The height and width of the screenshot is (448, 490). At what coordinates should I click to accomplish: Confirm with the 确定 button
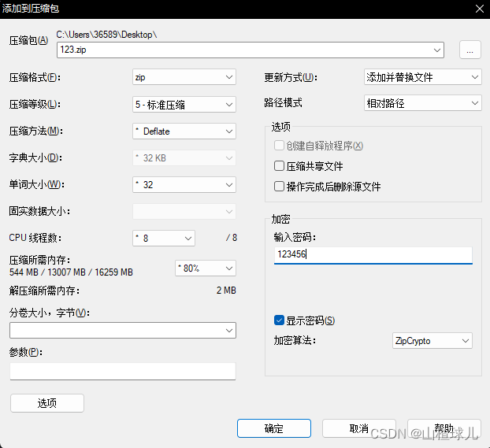click(274, 428)
